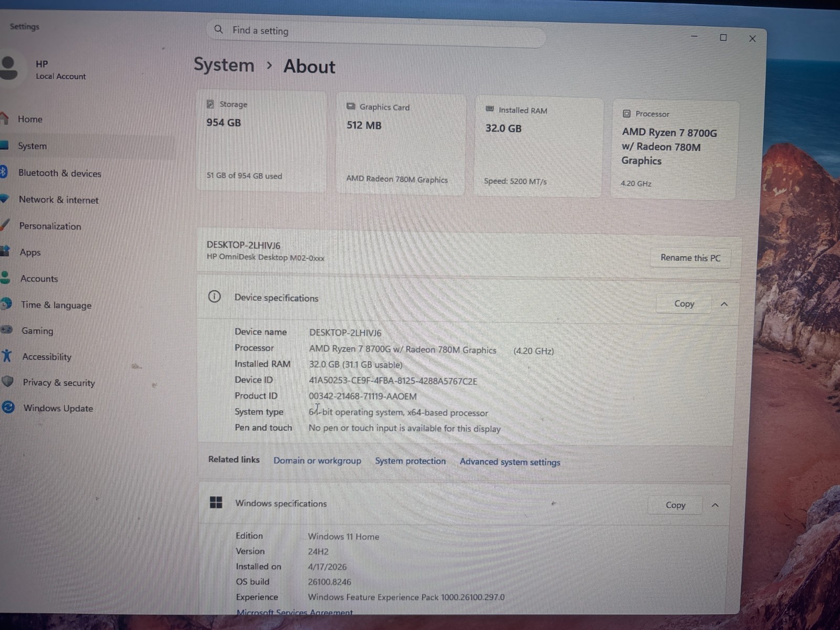This screenshot has height=630, width=840.
Task: Click the Windows logo icon beside Windows specifications
Action: coord(216,502)
